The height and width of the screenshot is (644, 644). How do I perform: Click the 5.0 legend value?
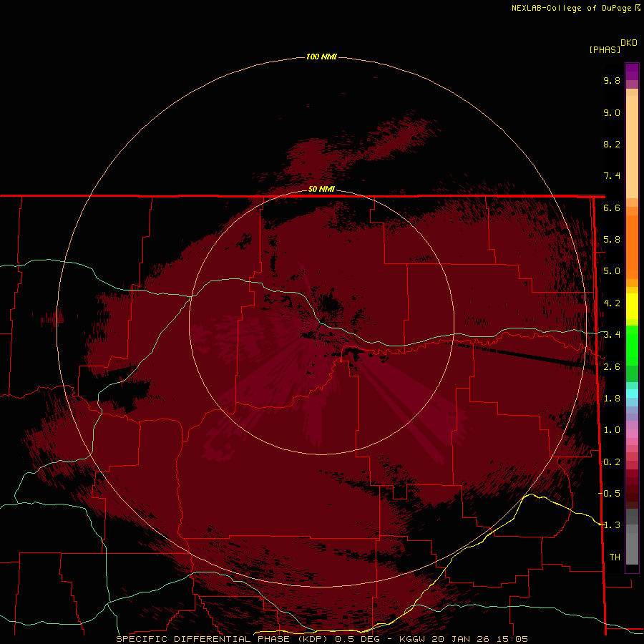[x=612, y=271]
